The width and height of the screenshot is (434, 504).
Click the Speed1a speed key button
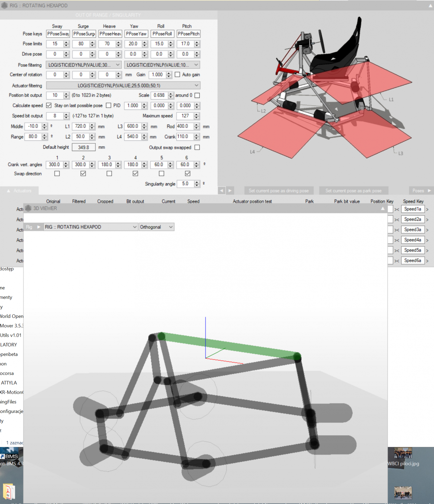pos(413,209)
